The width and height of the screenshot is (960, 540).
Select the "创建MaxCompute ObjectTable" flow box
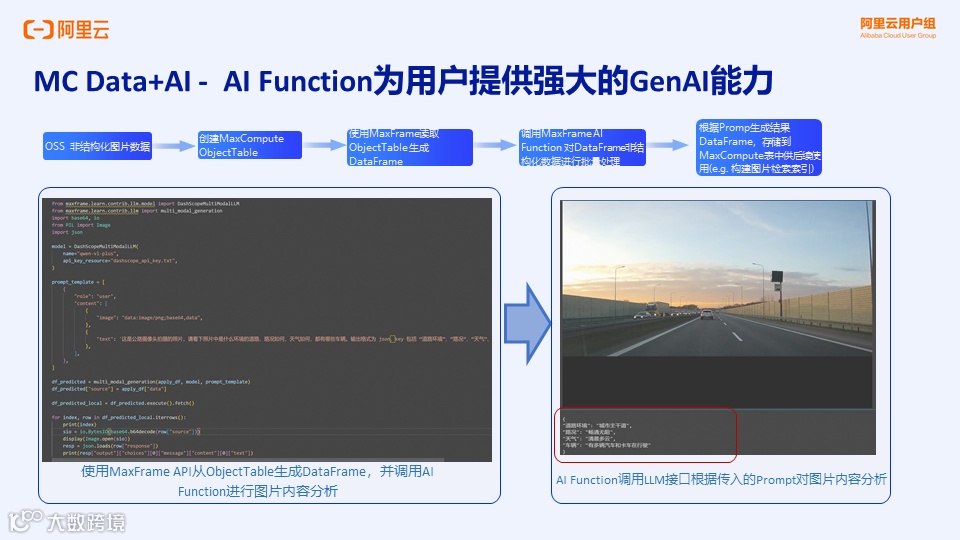tap(250, 145)
